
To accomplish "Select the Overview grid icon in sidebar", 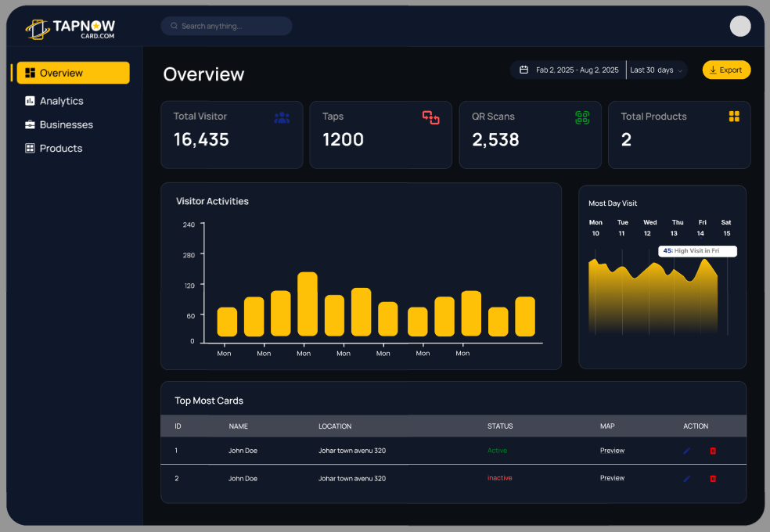I will pos(31,73).
